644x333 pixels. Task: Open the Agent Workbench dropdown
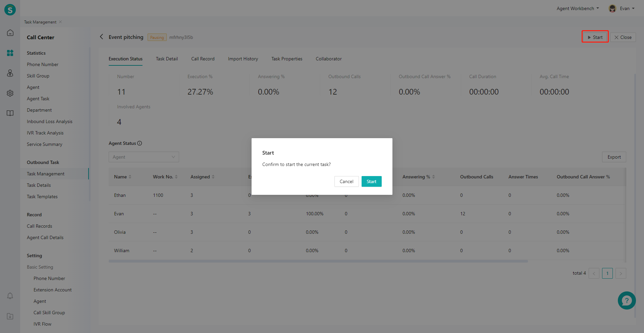click(x=578, y=8)
